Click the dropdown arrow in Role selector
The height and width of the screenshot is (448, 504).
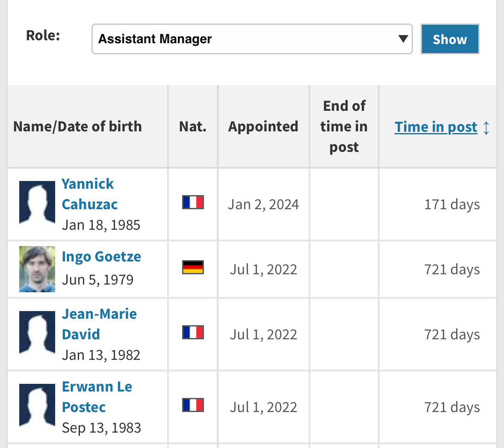click(x=403, y=39)
